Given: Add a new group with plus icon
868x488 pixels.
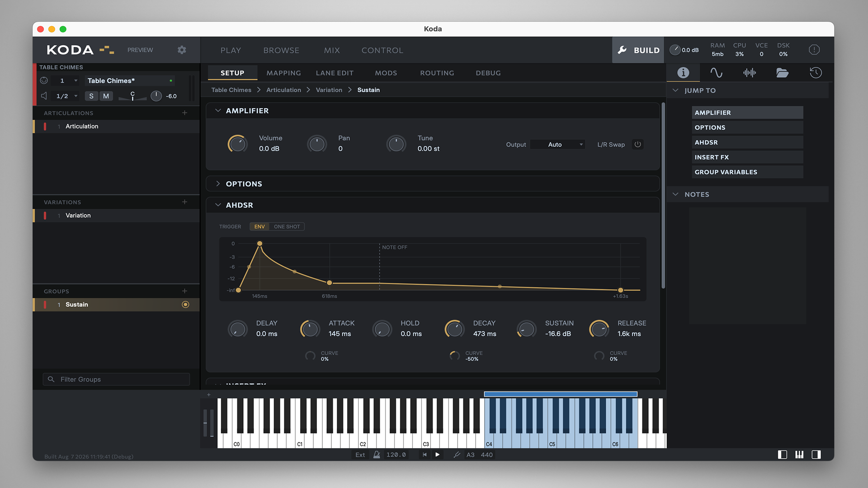Looking at the screenshot, I should [184, 291].
